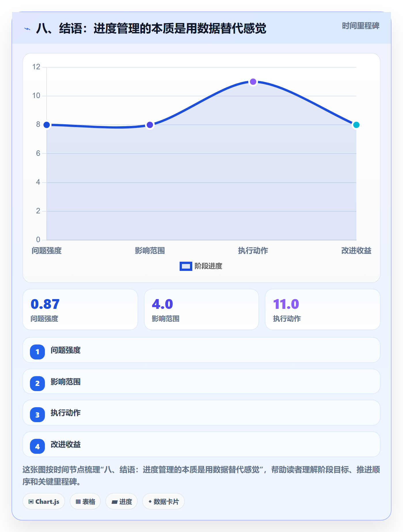Click the 4.0 影响范围 data card

click(x=201, y=309)
